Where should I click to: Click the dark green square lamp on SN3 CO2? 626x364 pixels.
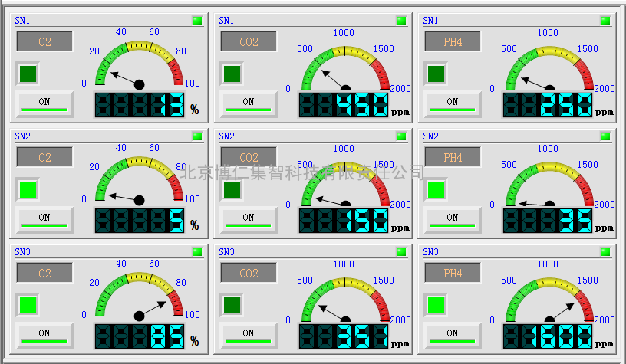[232, 305]
